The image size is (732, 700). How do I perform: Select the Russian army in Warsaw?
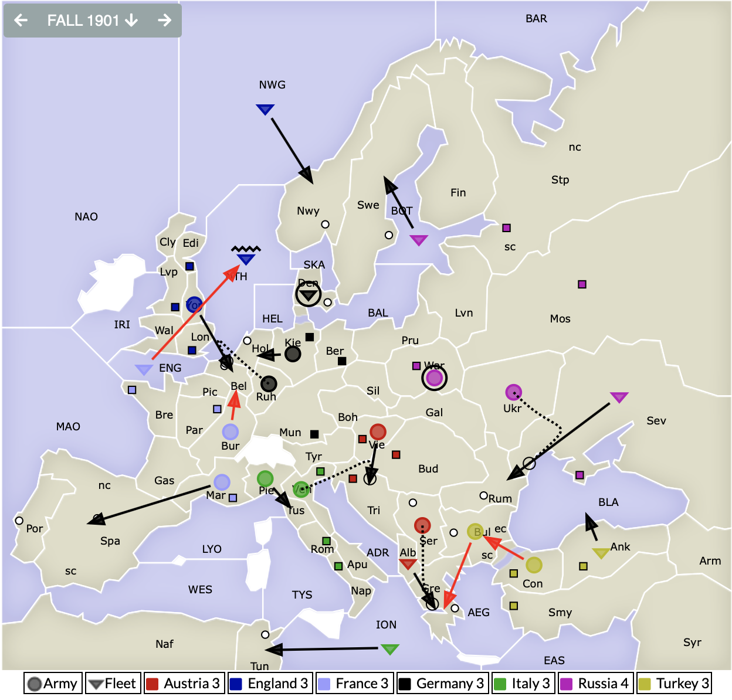pyautogui.click(x=435, y=378)
